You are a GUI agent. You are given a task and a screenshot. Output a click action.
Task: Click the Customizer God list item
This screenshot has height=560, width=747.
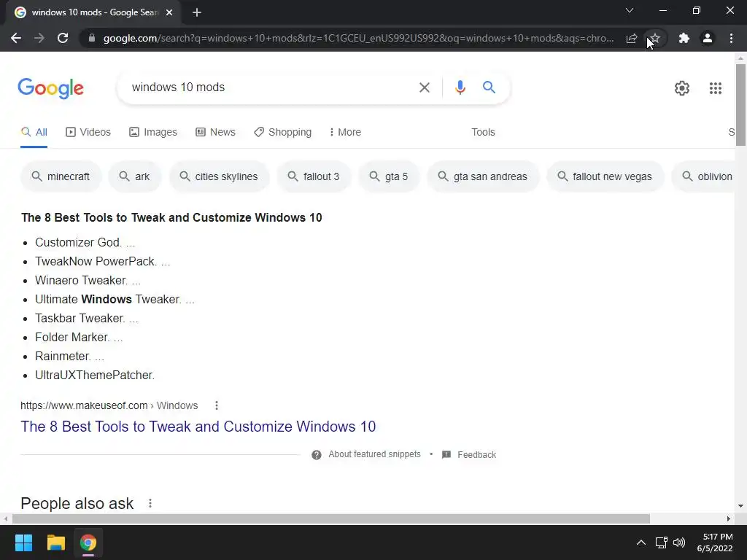(85, 242)
